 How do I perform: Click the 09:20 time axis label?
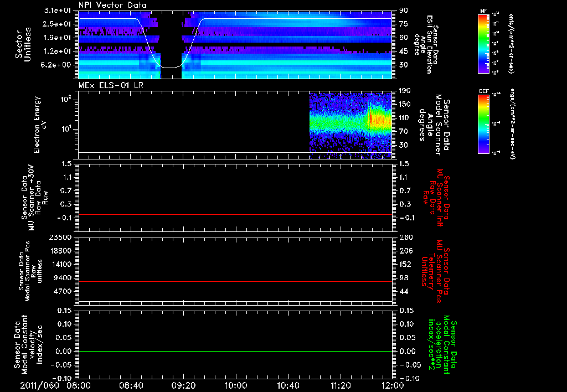click(x=183, y=384)
